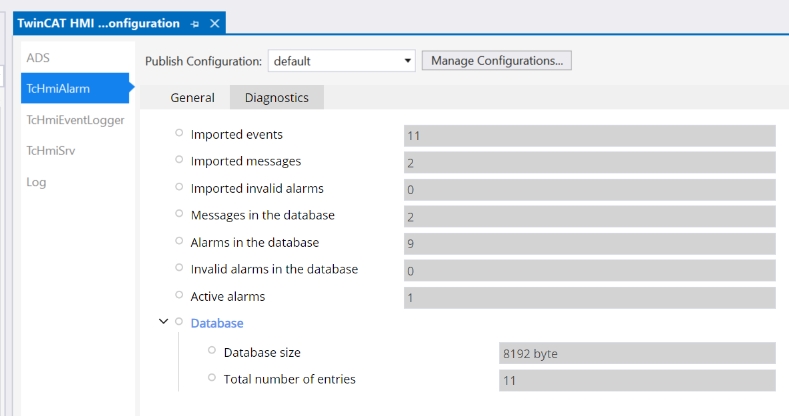Click the Invalid alarms in the database label

pos(274,269)
